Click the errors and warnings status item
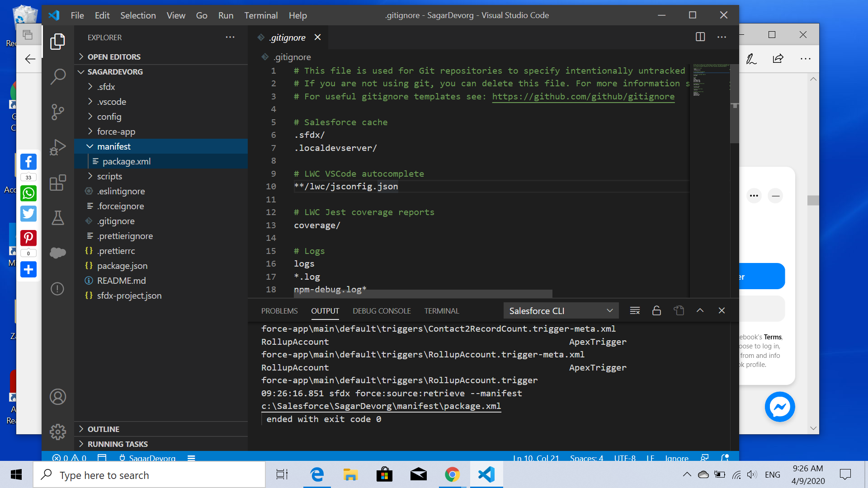868x488 pixels. click(x=69, y=458)
